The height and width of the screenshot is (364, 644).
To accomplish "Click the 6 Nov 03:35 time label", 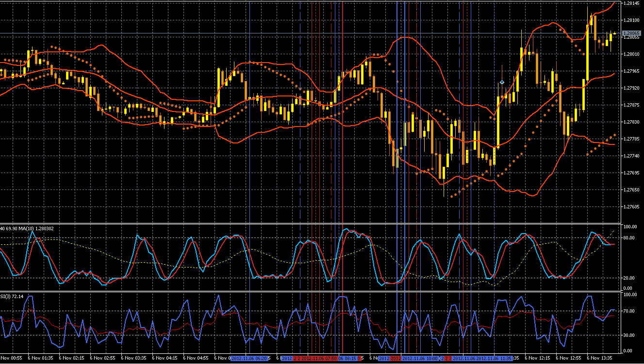I will tap(133, 358).
